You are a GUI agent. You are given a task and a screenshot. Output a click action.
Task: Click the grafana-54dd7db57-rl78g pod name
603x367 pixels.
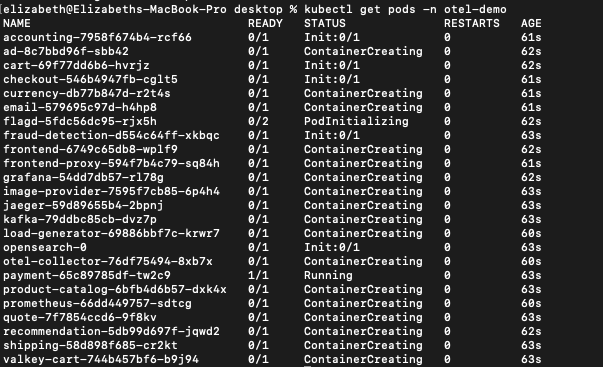pyautogui.click(x=83, y=177)
